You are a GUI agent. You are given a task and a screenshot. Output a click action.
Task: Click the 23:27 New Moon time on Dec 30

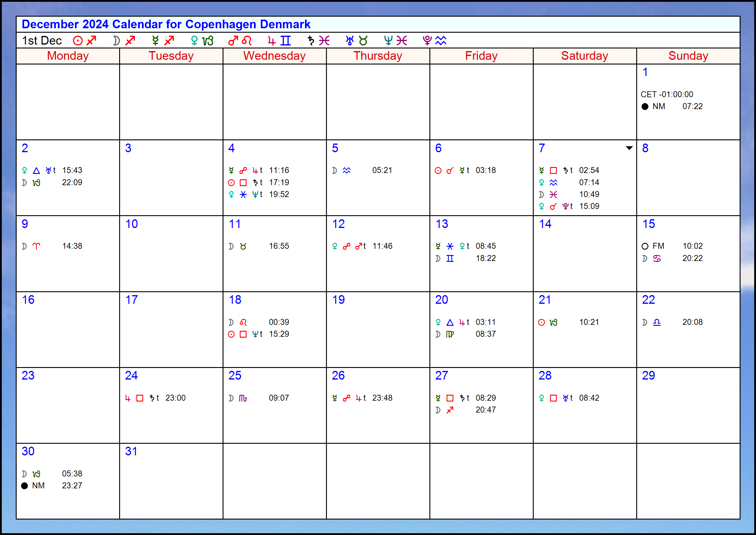(x=72, y=486)
